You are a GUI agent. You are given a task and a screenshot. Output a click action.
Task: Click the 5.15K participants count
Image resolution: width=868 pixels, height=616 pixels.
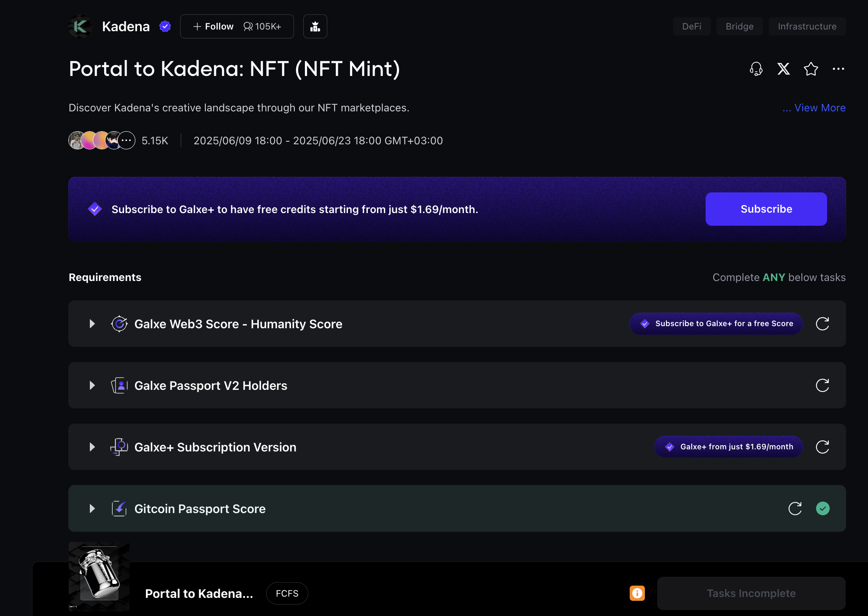point(155,140)
